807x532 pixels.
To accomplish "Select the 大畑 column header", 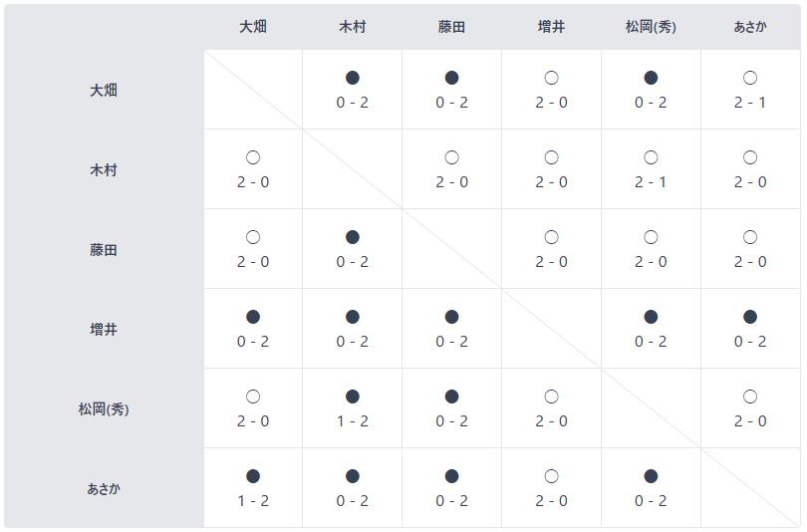I will coord(253,27).
